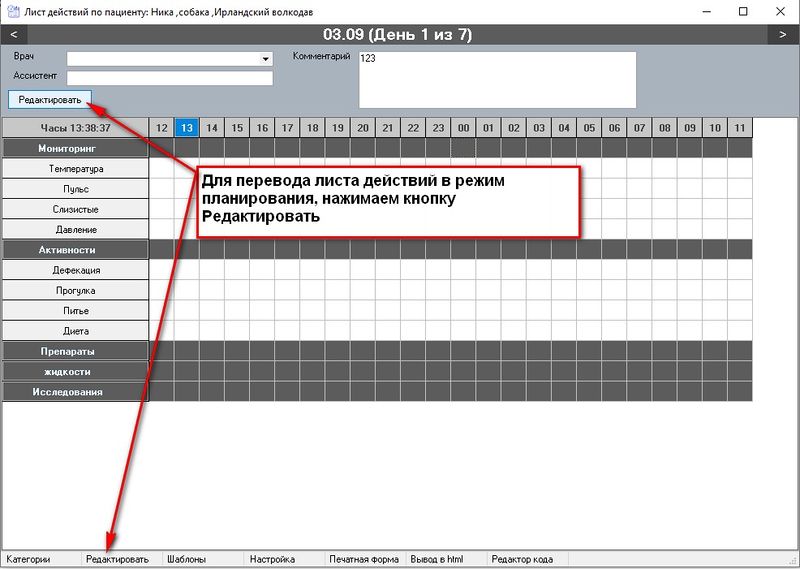Image resolution: width=800 pixels, height=569 pixels.
Task: Go to next day with right arrow
Action: click(783, 34)
